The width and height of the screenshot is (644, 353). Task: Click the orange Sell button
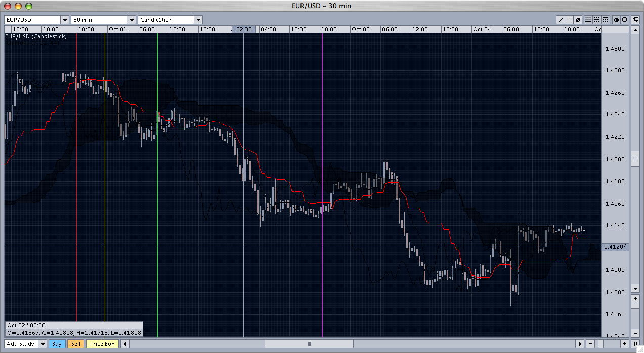pos(76,344)
